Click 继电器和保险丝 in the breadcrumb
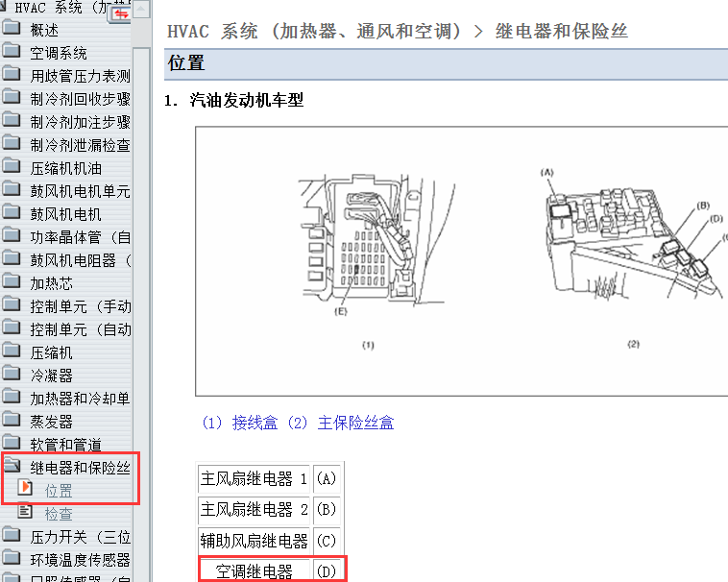Viewport: 728px width, 582px height. tap(561, 32)
